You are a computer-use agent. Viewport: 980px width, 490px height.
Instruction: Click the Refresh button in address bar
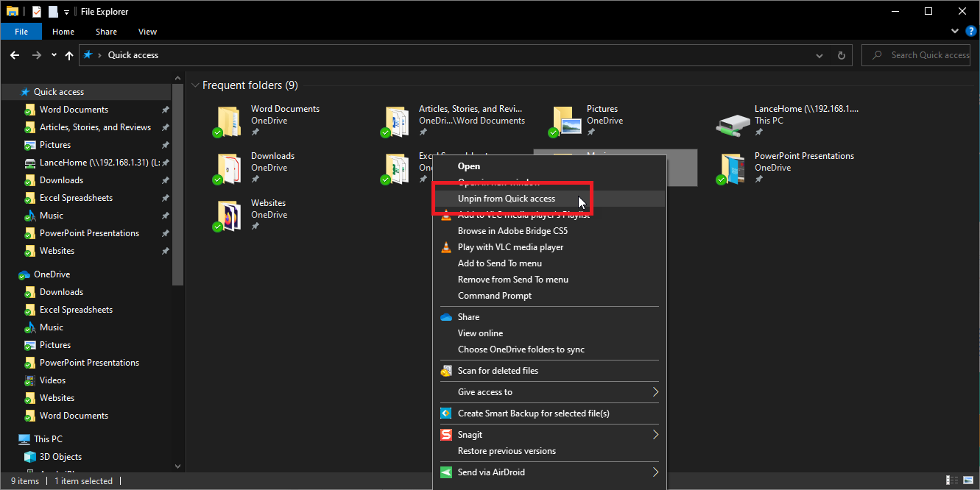click(841, 55)
